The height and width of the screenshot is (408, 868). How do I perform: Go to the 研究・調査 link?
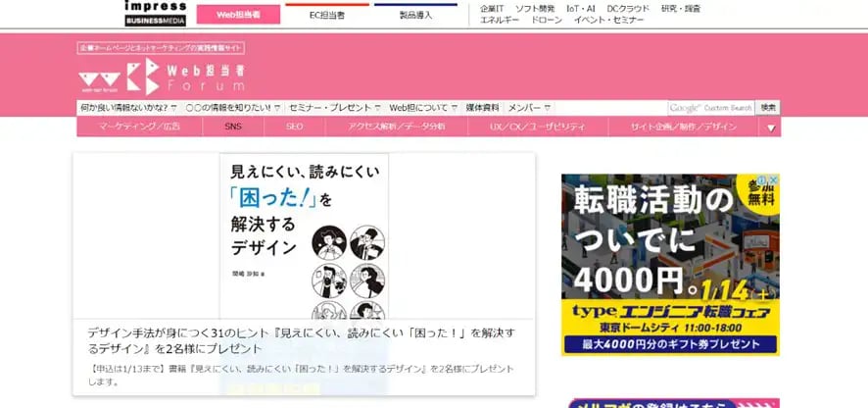680,8
